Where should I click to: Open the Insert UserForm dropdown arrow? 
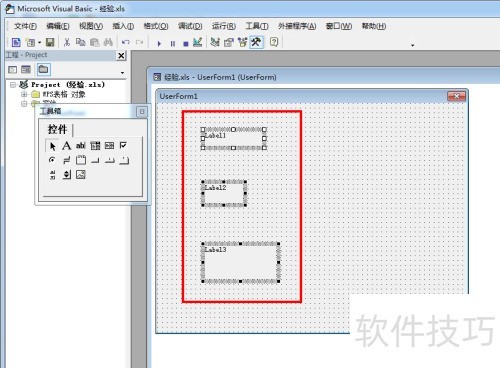coord(39,42)
